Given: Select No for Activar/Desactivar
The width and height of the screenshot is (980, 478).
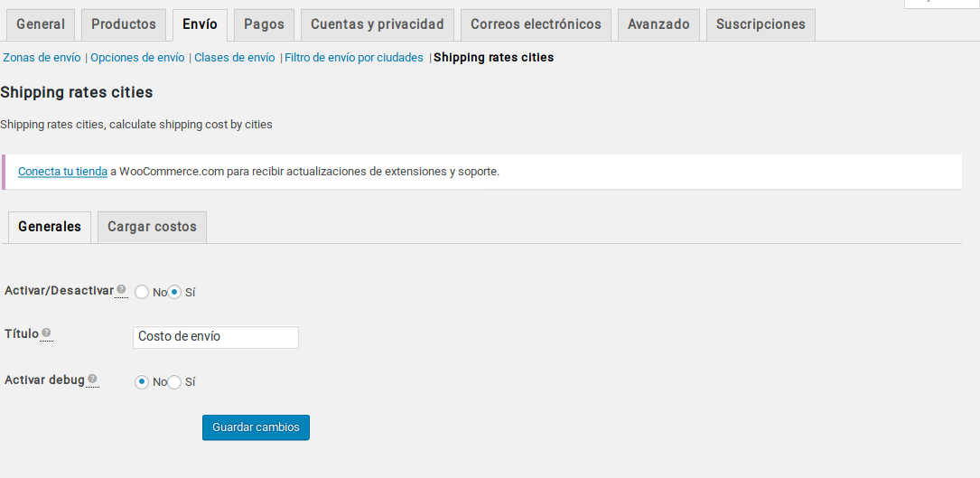Looking at the screenshot, I should coord(142,292).
